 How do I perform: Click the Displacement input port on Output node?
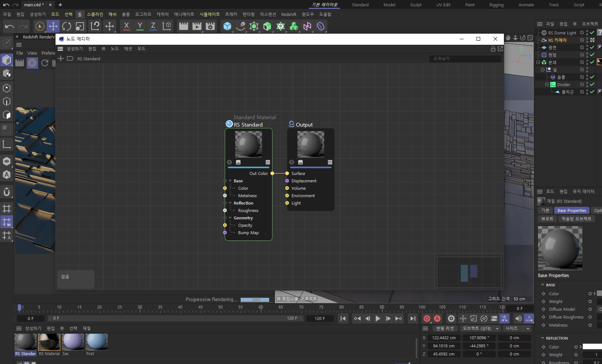tap(287, 181)
